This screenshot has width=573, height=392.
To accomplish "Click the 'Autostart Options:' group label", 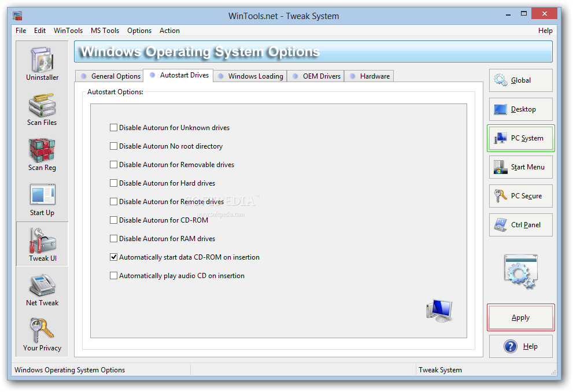I will (115, 92).
